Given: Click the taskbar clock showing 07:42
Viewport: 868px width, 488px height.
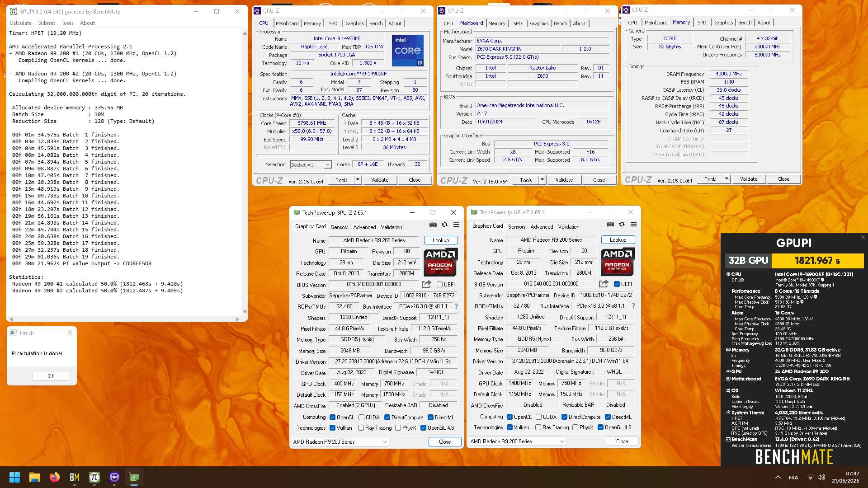Looking at the screenshot, I should tap(846, 477).
